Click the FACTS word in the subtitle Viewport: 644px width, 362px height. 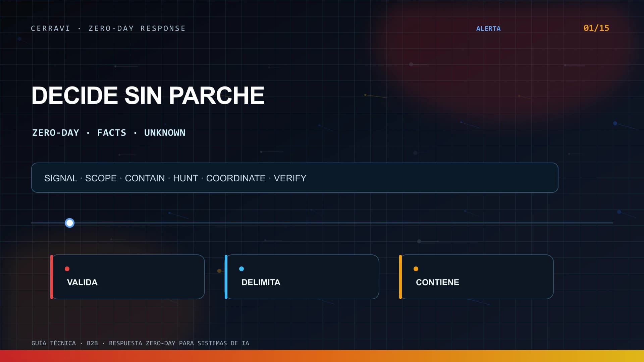pyautogui.click(x=112, y=133)
